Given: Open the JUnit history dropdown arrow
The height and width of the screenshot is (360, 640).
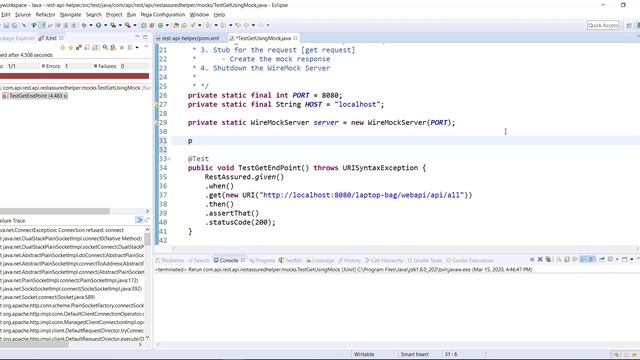Looking at the screenshot, I should [137, 48].
